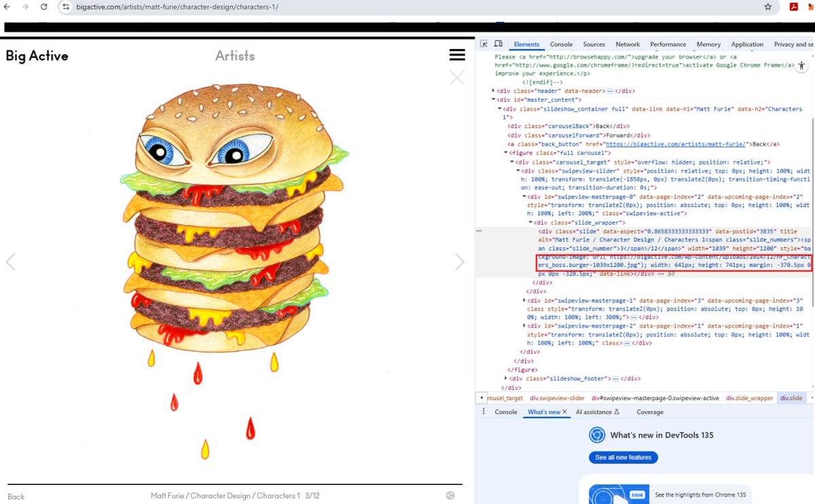The width and height of the screenshot is (815, 504).
Task: Reload the bigactive.com page
Action: point(44,7)
